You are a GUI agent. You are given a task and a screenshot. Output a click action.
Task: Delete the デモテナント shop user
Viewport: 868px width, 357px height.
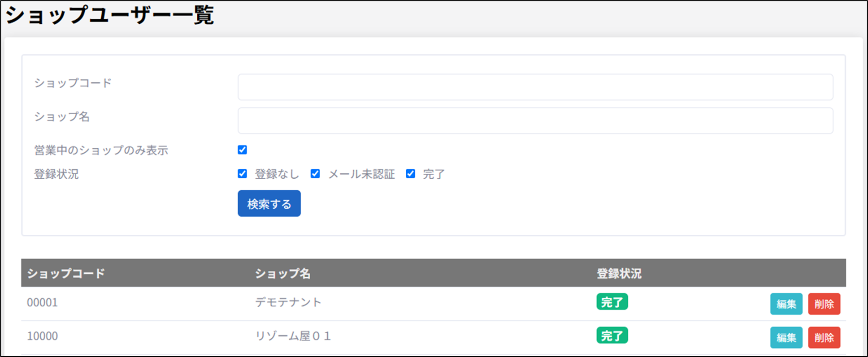824,304
